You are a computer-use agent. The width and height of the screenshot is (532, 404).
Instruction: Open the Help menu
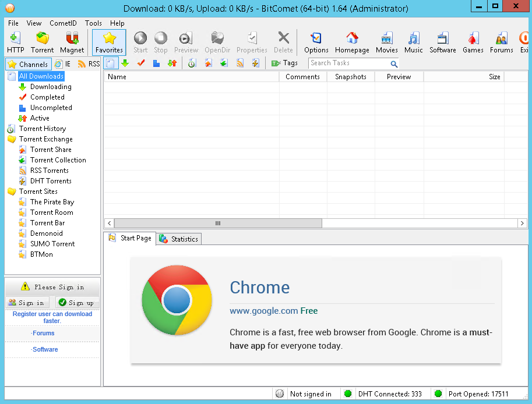point(117,23)
